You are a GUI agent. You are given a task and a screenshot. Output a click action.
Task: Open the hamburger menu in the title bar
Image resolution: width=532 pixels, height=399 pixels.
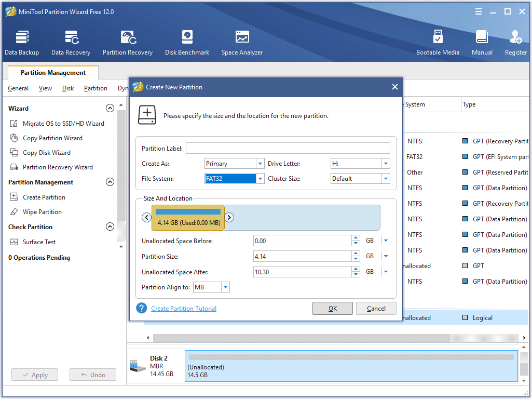point(479,11)
